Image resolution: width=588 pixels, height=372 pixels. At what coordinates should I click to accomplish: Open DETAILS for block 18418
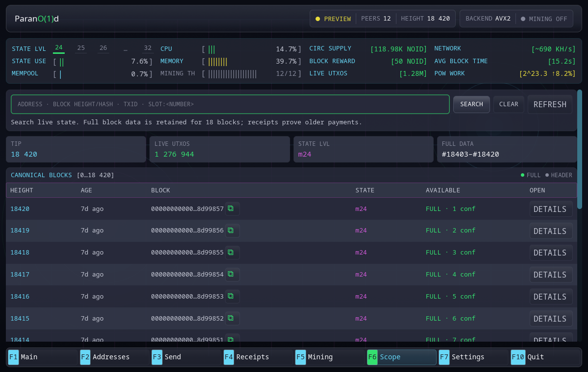pyautogui.click(x=551, y=253)
